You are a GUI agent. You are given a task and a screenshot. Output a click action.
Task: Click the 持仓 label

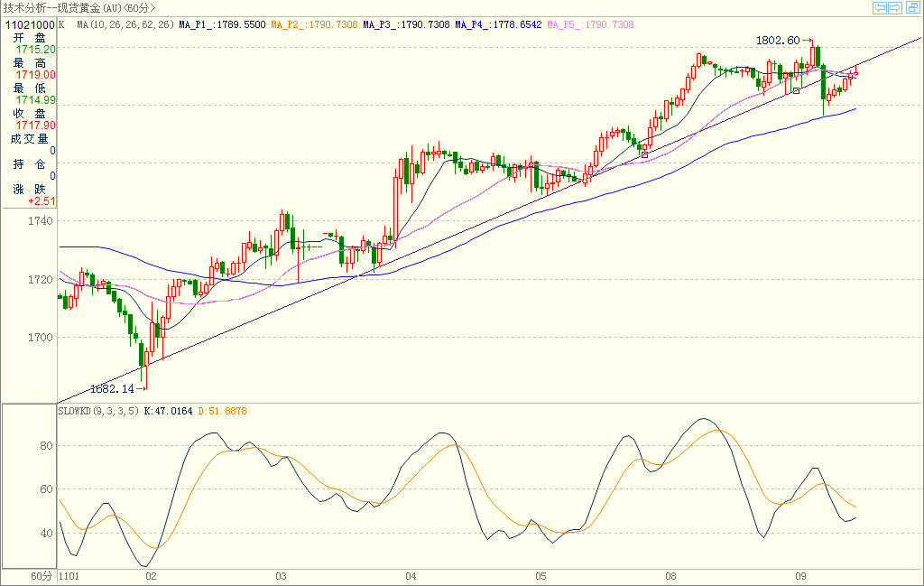point(30,164)
